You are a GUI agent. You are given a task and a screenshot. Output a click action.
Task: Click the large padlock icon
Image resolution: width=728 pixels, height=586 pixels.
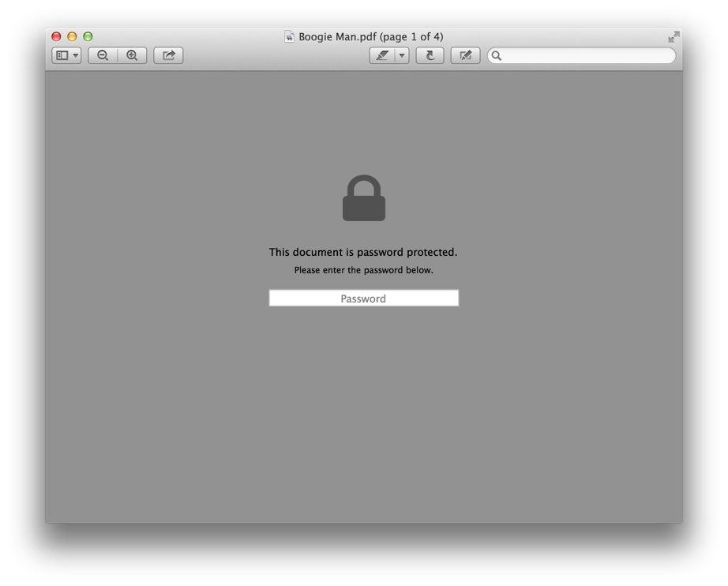(x=364, y=197)
